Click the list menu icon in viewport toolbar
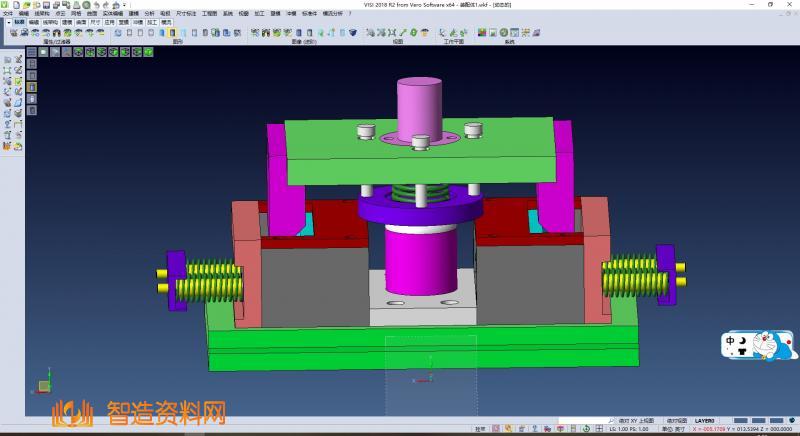This screenshot has height=436, width=800. pyautogui.click(x=32, y=51)
